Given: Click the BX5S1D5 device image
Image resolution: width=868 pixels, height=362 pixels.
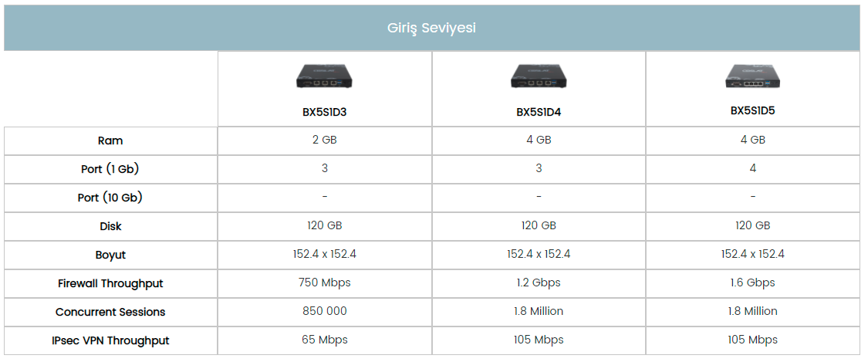Looking at the screenshot, I should pos(752,76).
